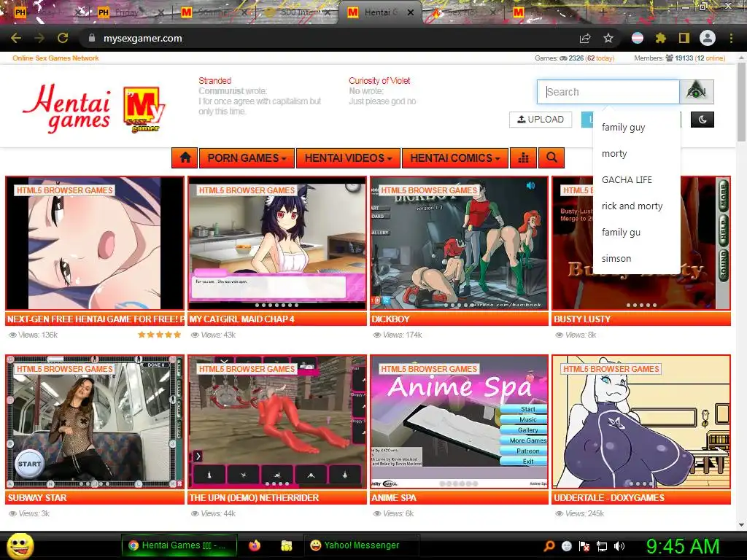Open the Hentai Games Chrome taskbar item
The image size is (747, 560).
(178, 545)
